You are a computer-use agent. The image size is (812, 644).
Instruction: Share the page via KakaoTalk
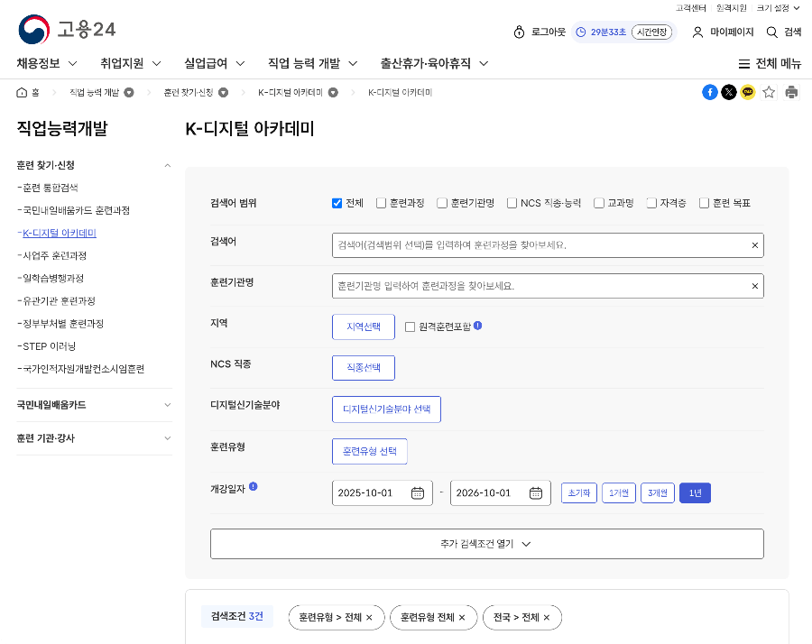click(x=748, y=92)
